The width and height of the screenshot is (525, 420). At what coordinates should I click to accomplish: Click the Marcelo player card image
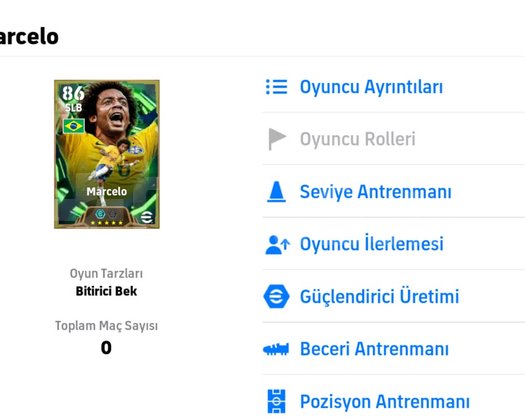point(107,154)
